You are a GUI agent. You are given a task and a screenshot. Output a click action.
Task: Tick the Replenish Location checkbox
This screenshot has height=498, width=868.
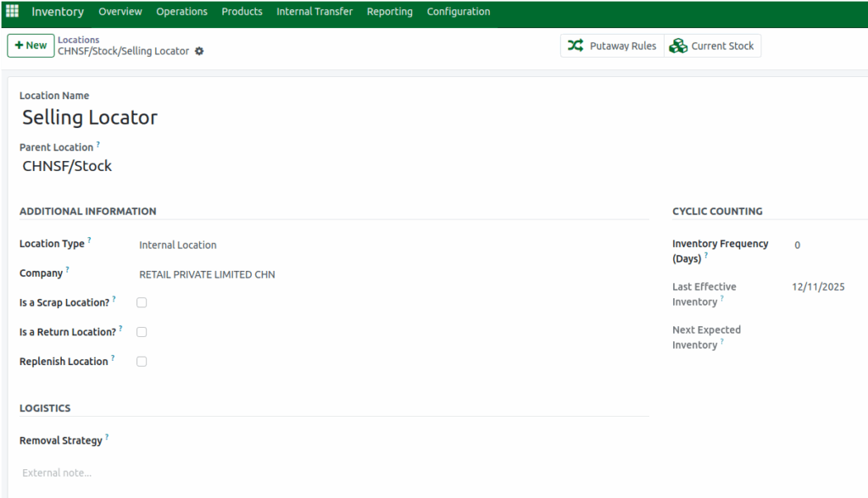141,361
